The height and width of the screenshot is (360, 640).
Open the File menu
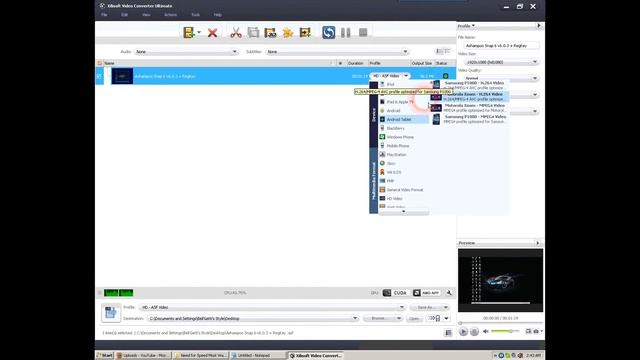pos(104,15)
